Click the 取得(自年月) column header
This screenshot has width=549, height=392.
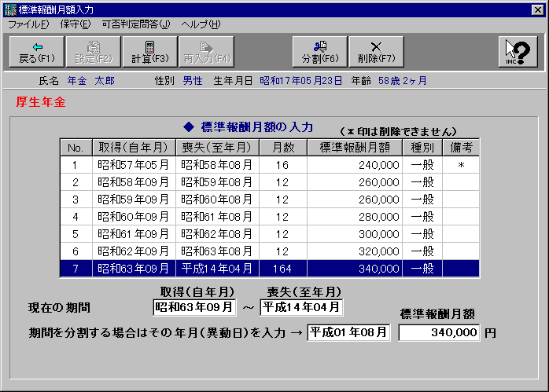click(x=134, y=148)
